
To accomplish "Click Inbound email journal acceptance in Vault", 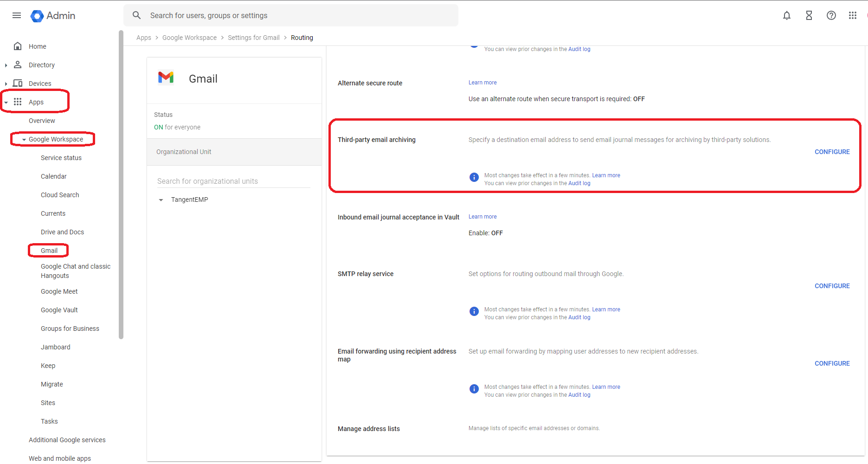I will (x=399, y=217).
